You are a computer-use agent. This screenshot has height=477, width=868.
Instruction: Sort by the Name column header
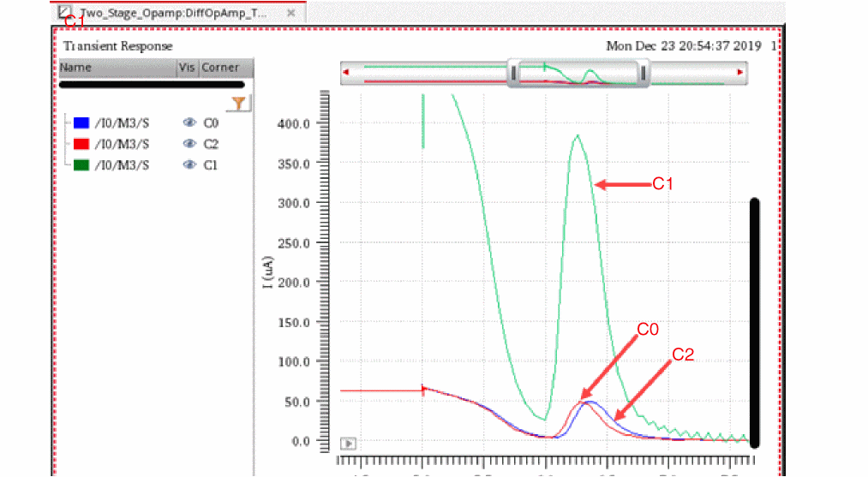coord(117,68)
